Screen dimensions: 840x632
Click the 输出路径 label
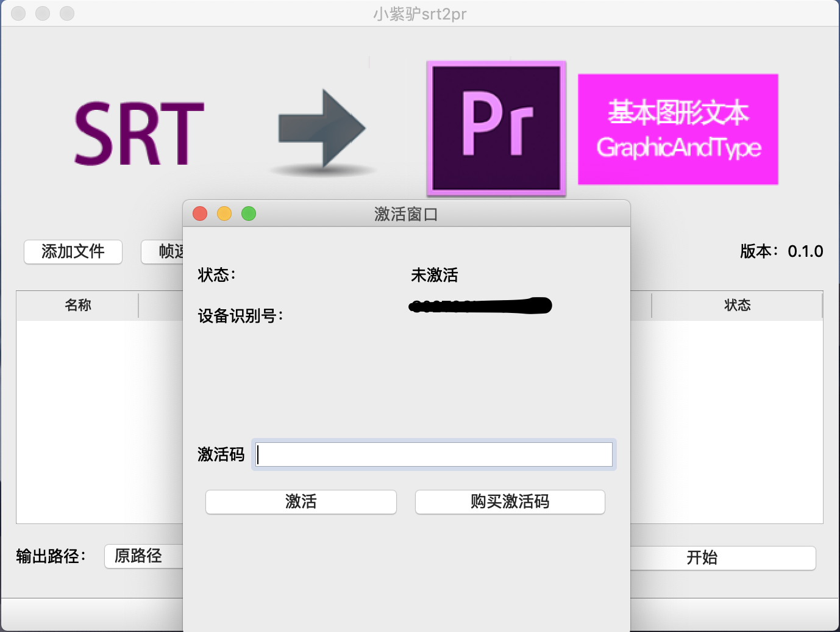coord(51,556)
